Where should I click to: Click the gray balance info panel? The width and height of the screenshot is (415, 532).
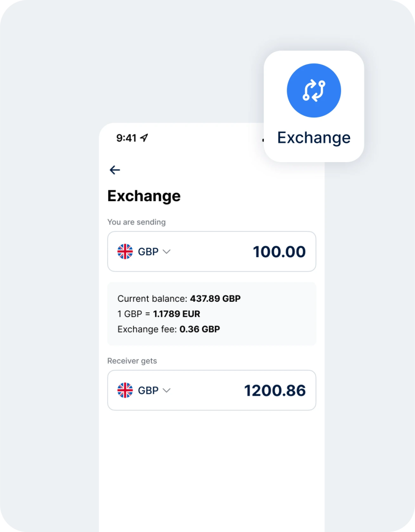270,314
